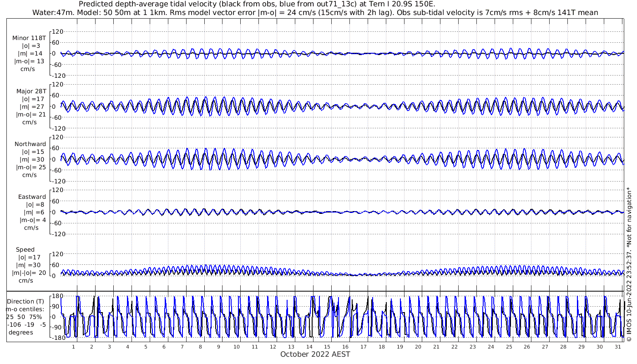Click the 'October 2022 AEST' axis label
The width and height of the screenshot is (637, 364).
pos(315,354)
